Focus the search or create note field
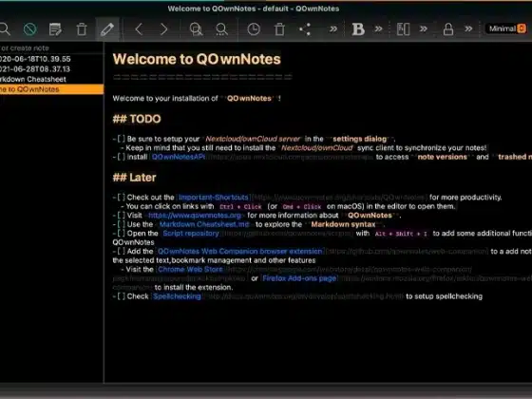This screenshot has height=399, width=532. coord(51,48)
